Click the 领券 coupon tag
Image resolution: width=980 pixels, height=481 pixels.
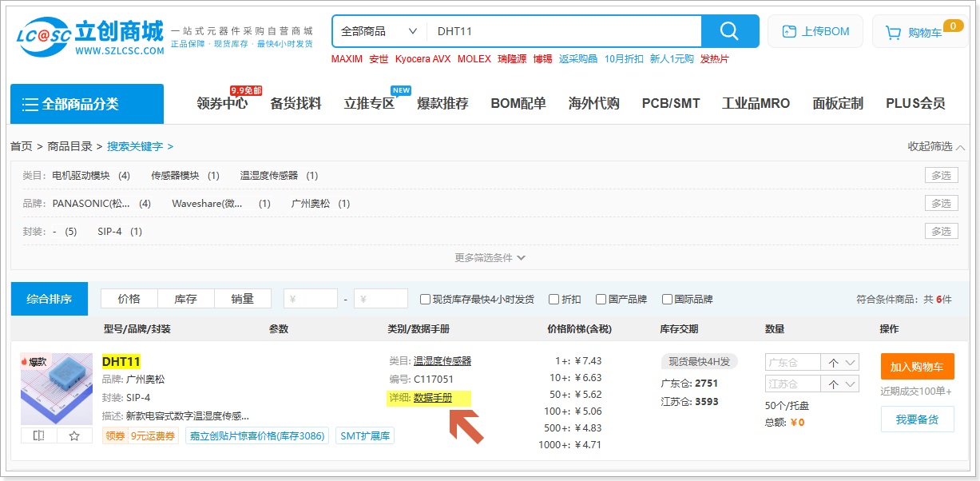point(115,435)
